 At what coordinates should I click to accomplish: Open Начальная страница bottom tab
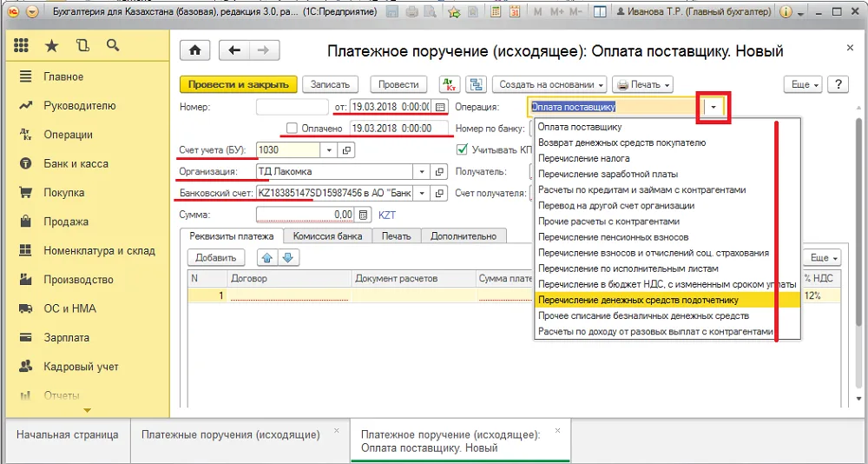(67, 434)
